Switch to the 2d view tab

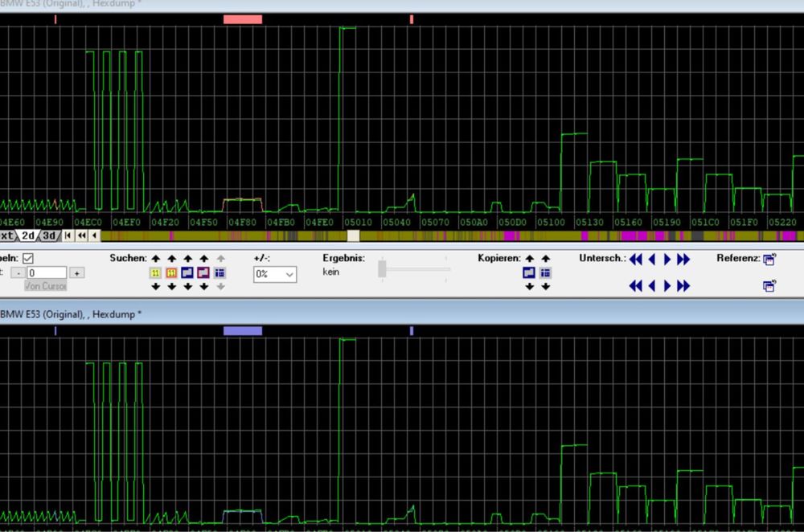pos(28,235)
